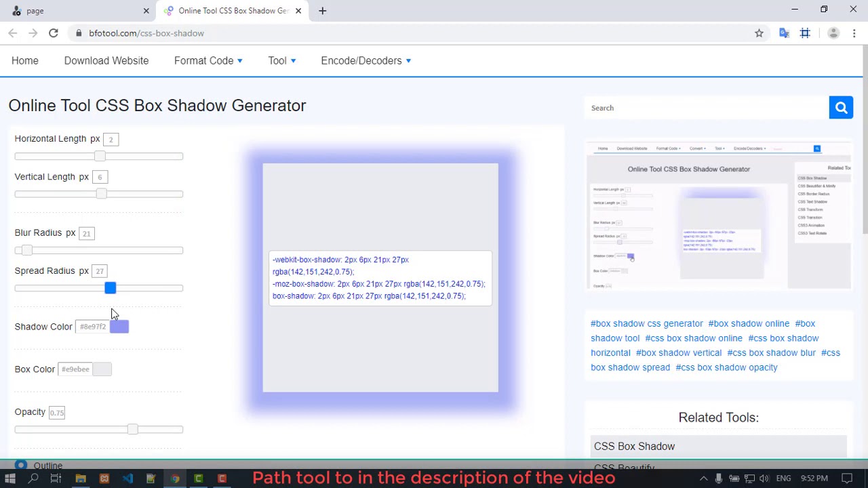This screenshot has height=488, width=868.
Task: Open the green Camtasia taskbar icon
Action: (199, 479)
